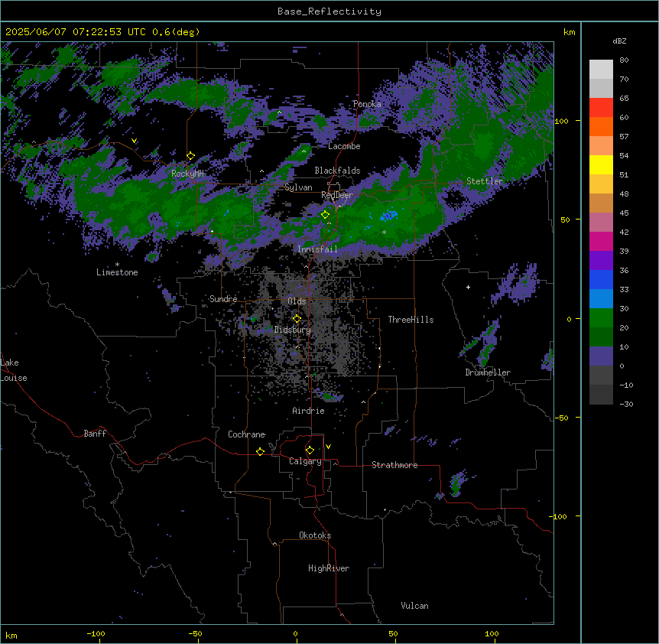
Task: Select the orange 57-60 dBZ legend swatch
Action: (x=601, y=126)
